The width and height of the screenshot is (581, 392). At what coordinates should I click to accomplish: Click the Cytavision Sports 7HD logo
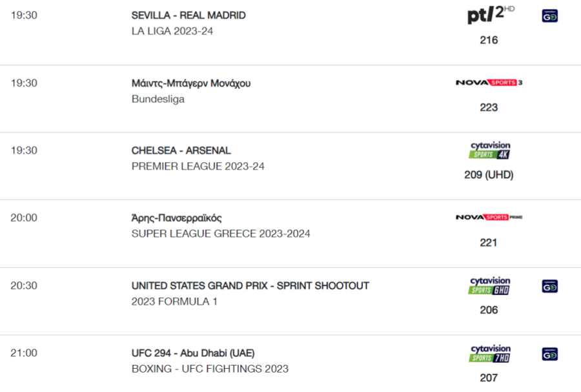(x=490, y=353)
